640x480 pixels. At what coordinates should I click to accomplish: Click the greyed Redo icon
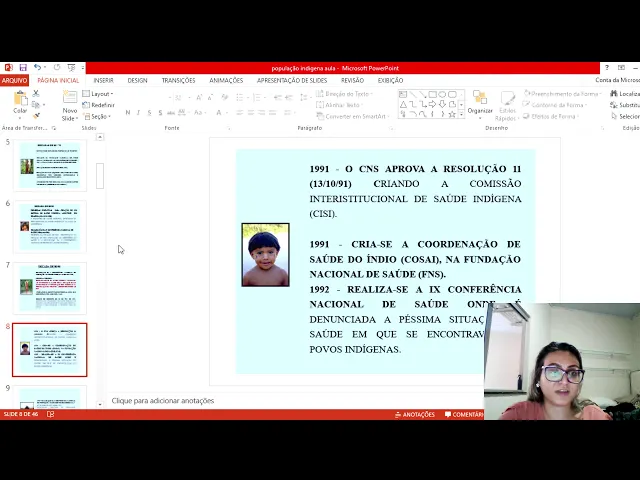57,67
